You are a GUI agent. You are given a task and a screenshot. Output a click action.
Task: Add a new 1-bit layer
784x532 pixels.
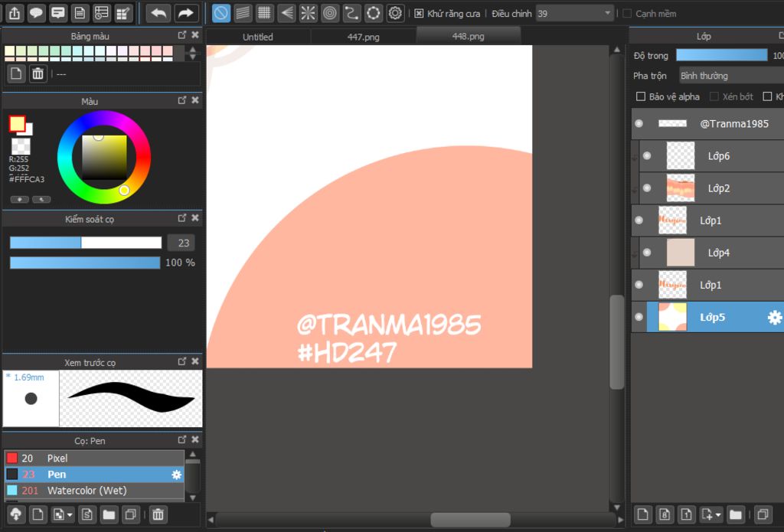(x=687, y=514)
